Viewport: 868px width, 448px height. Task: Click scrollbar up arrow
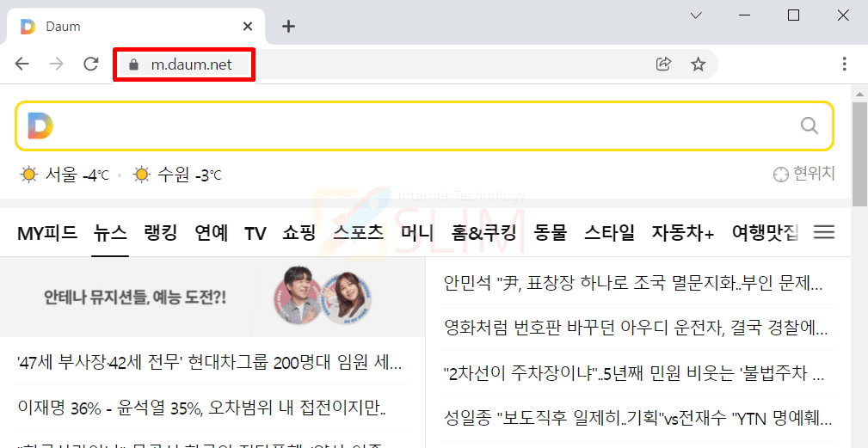[859, 93]
